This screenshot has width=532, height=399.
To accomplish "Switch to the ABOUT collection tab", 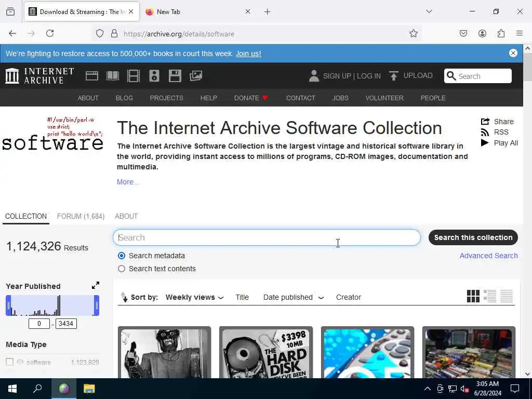I will (126, 216).
